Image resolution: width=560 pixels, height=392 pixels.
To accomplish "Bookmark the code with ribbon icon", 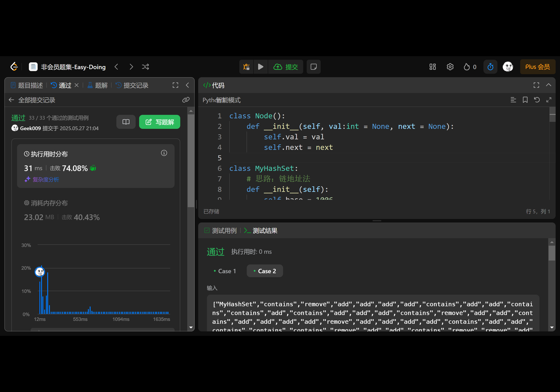I will click(525, 100).
